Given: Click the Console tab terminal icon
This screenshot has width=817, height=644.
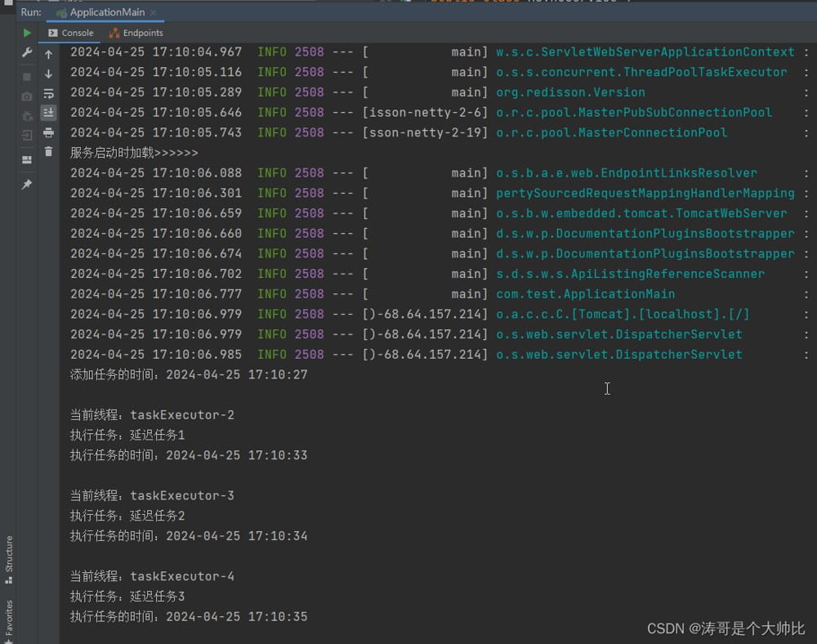Looking at the screenshot, I should [52, 33].
